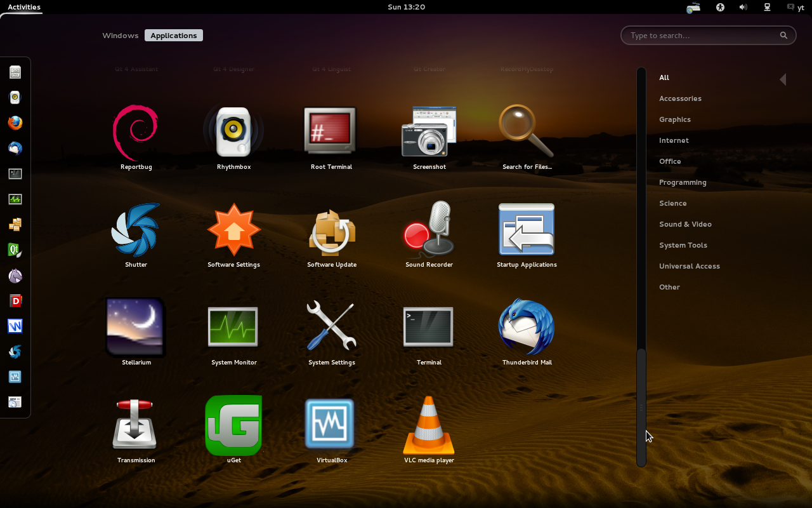The height and width of the screenshot is (508, 812).
Task: Click the VirtualBox icon in the dash
Action: 15,377
